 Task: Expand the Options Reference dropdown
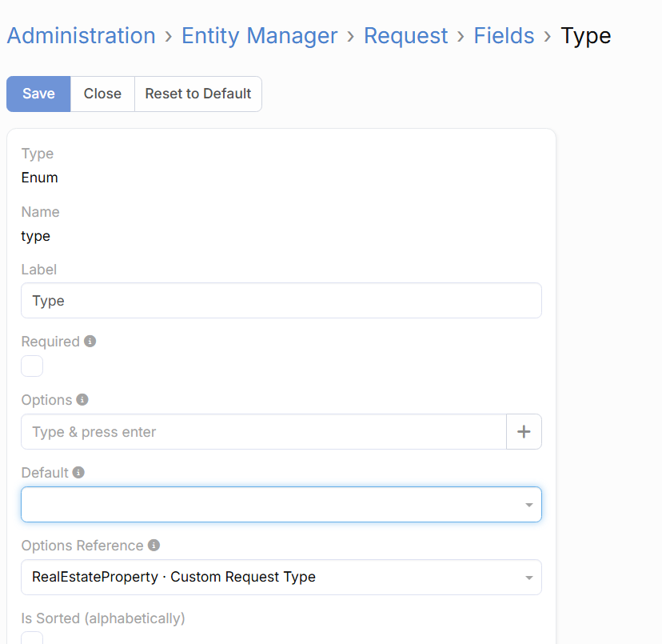(281, 577)
